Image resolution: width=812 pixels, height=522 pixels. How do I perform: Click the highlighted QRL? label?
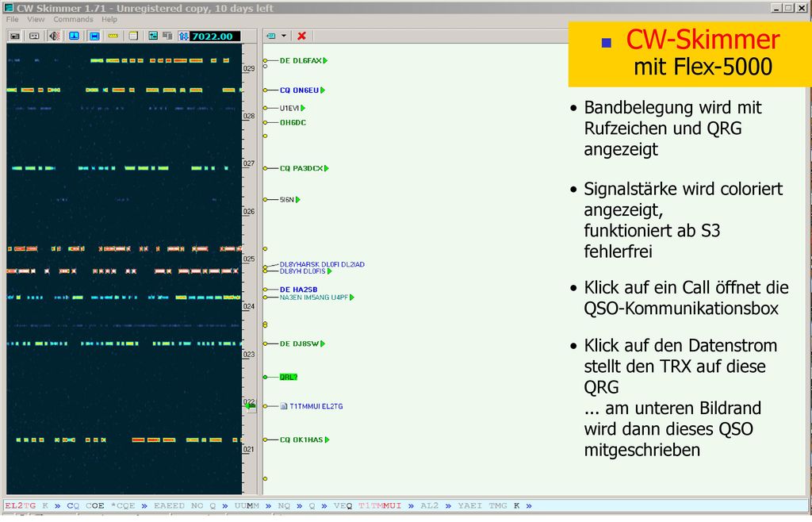tap(289, 378)
